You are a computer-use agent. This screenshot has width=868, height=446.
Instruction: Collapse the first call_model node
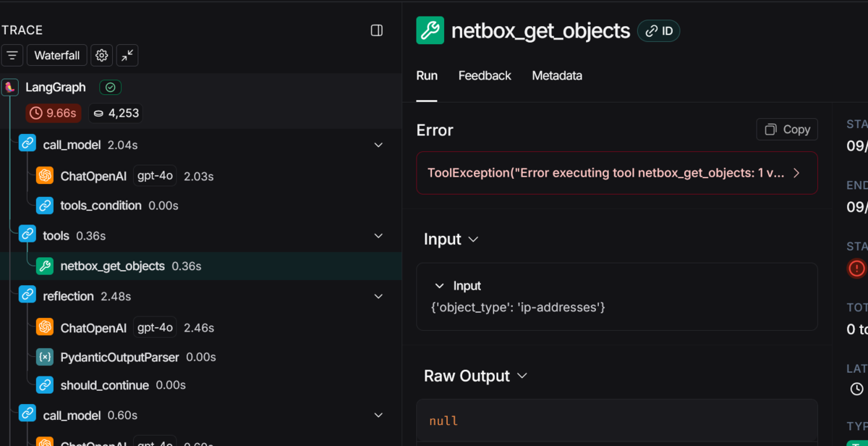378,145
